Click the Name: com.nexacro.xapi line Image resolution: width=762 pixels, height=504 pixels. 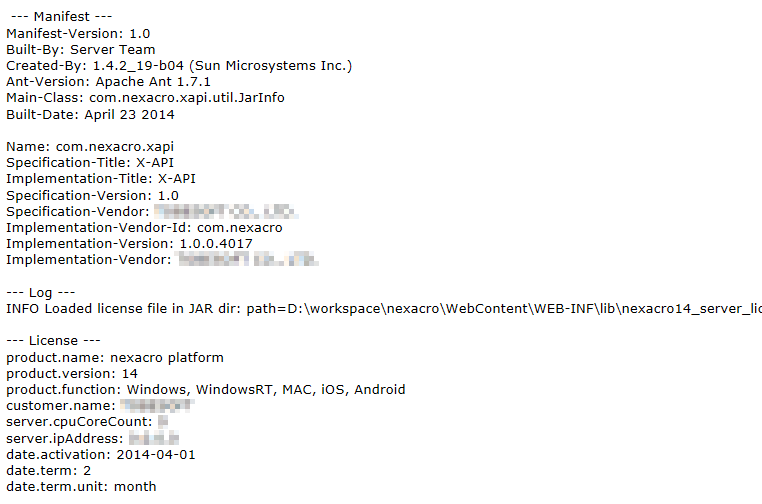coord(83,146)
